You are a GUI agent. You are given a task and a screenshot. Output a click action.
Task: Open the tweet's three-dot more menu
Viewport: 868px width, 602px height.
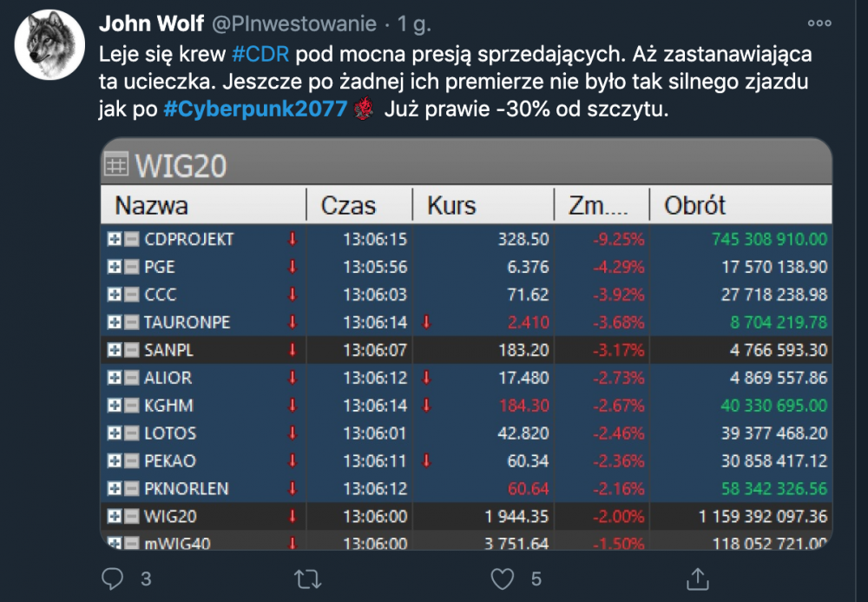(819, 24)
